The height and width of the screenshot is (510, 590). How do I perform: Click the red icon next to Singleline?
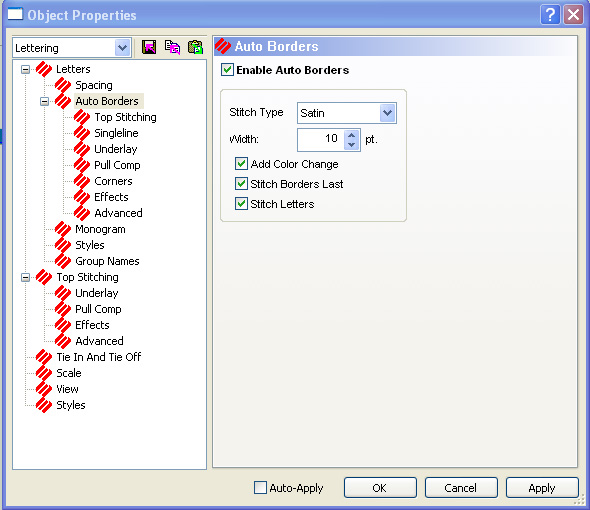tap(82, 133)
